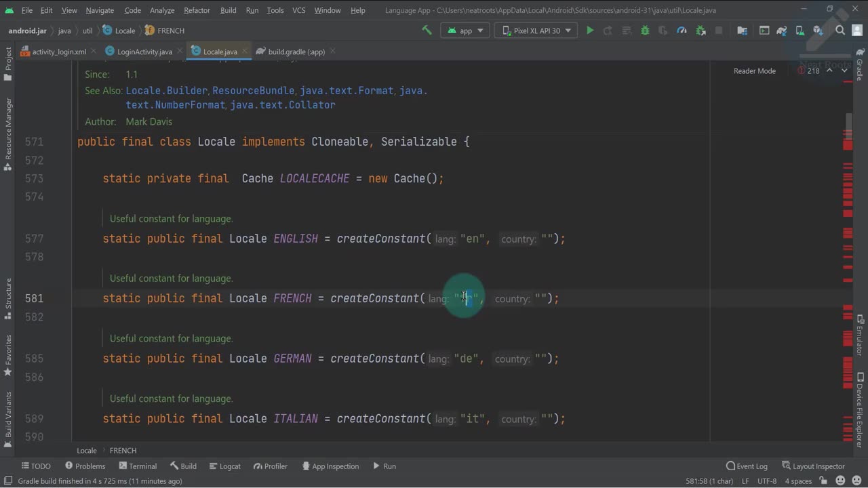The width and height of the screenshot is (868, 488).
Task: Open the SDK Manager icon
Action: [818, 30]
